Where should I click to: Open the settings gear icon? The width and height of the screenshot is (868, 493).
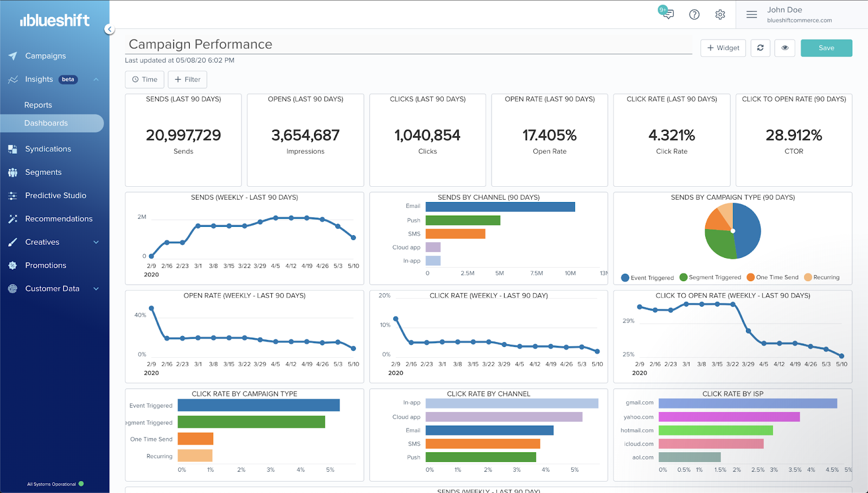(x=720, y=15)
